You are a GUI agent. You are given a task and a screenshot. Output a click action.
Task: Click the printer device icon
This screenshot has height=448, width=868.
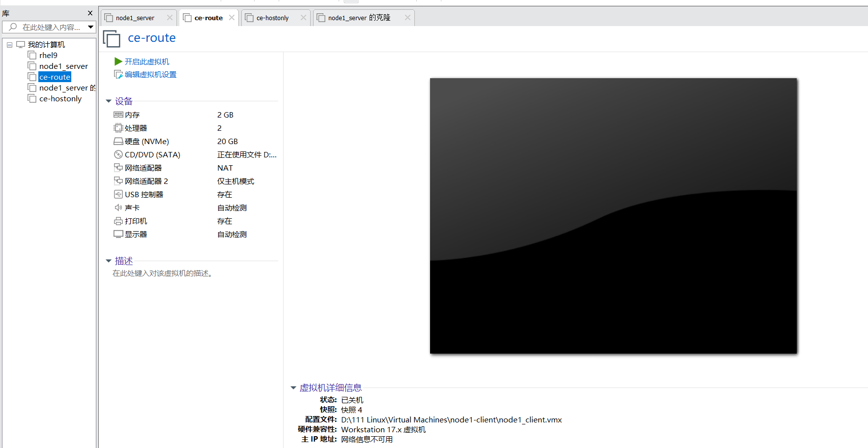(x=118, y=221)
